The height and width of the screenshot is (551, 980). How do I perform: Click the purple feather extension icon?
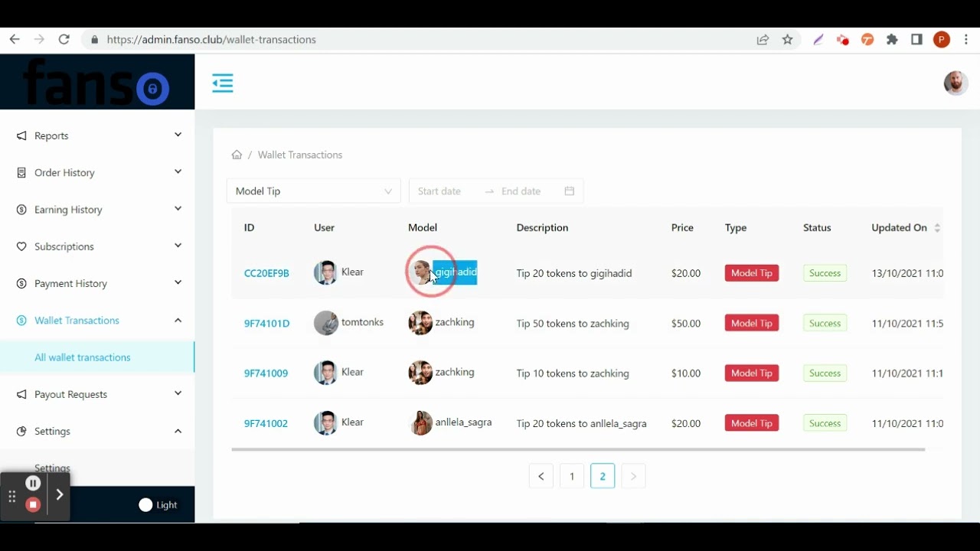(818, 40)
